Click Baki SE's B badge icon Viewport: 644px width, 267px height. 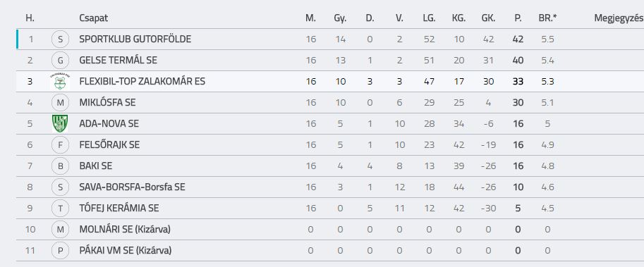point(61,166)
